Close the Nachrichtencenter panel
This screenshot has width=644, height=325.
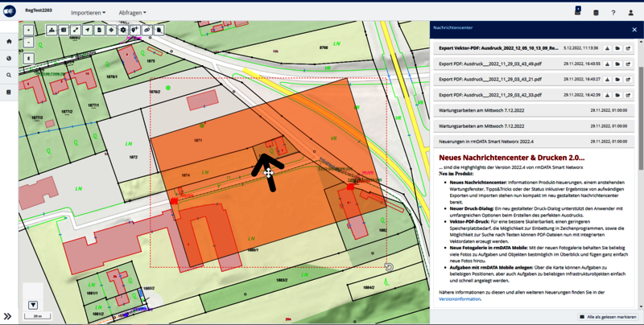click(634, 30)
